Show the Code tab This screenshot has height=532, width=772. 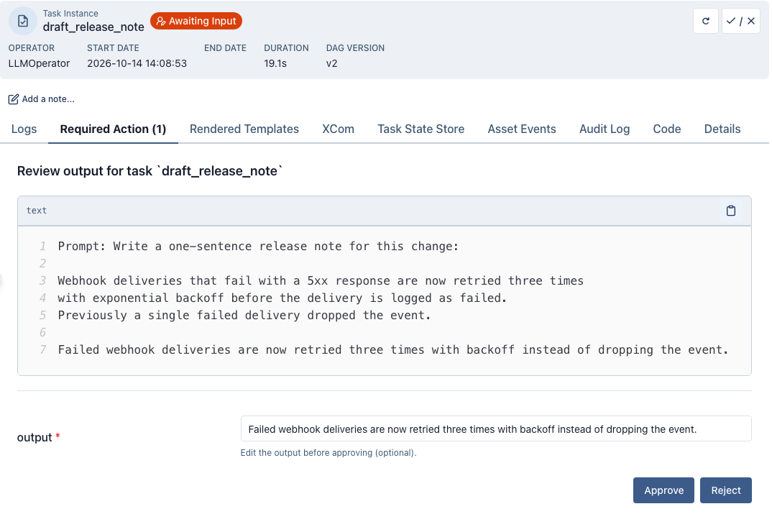click(667, 129)
